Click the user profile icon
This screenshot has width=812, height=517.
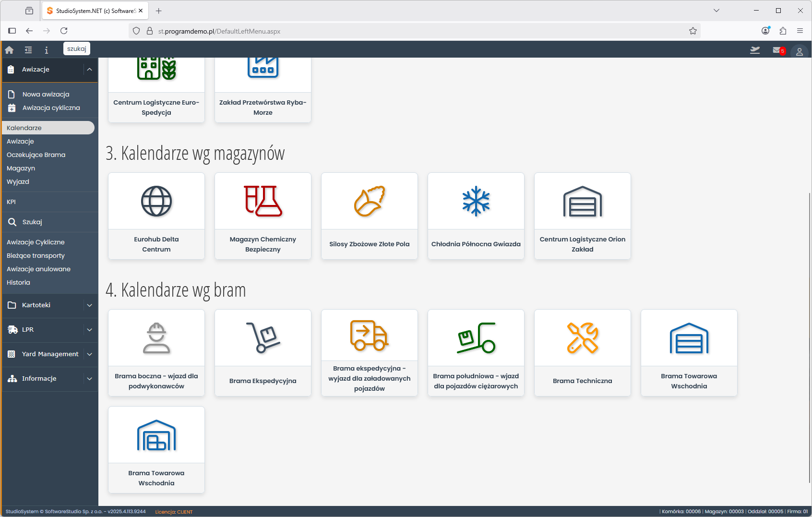799,51
